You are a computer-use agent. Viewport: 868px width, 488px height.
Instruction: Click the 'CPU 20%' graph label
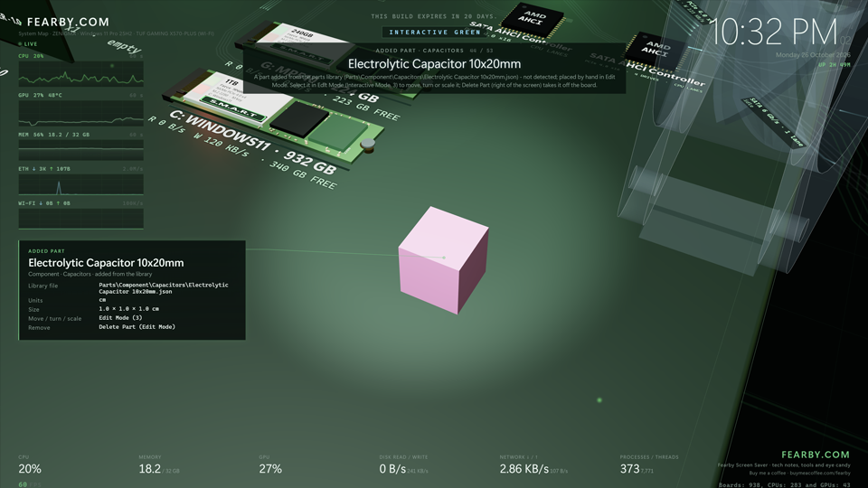(x=31, y=56)
